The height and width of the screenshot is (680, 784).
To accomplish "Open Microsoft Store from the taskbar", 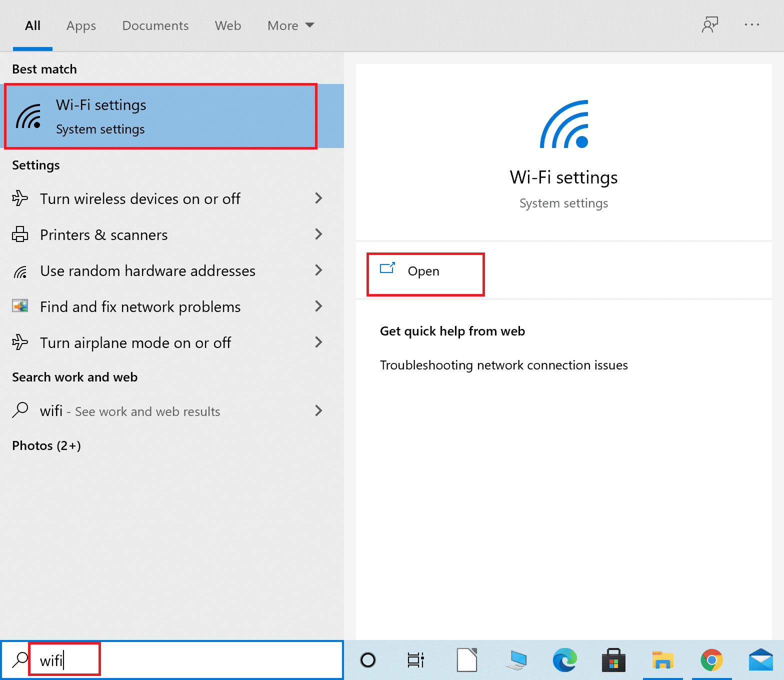I will [613, 660].
